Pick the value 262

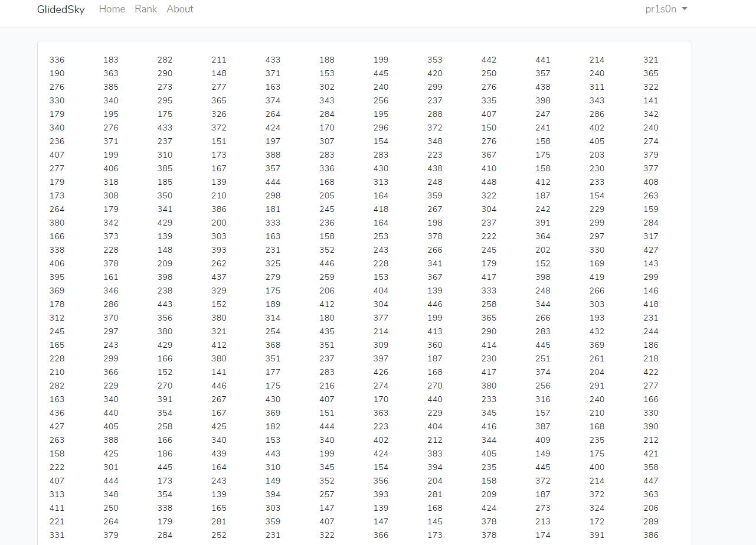point(219,263)
